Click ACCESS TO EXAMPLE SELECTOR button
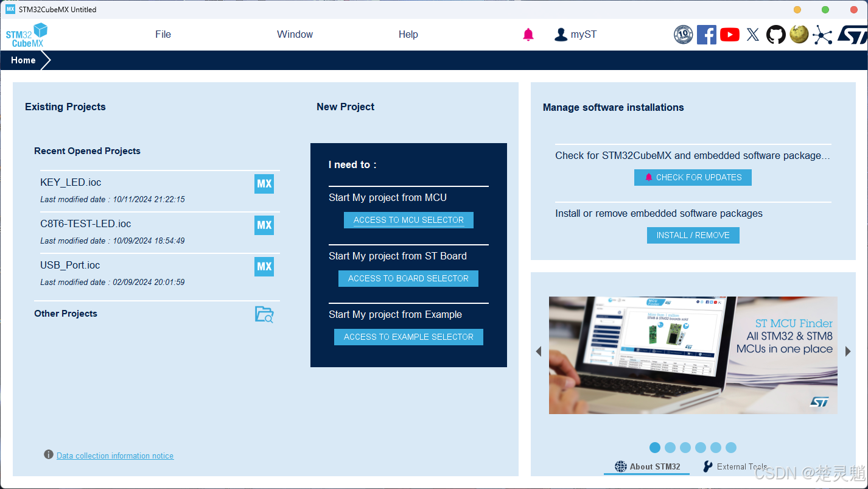 [408, 337]
